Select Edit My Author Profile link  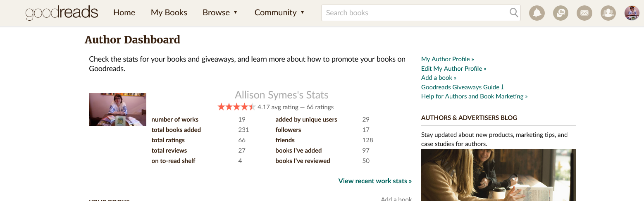(453, 69)
